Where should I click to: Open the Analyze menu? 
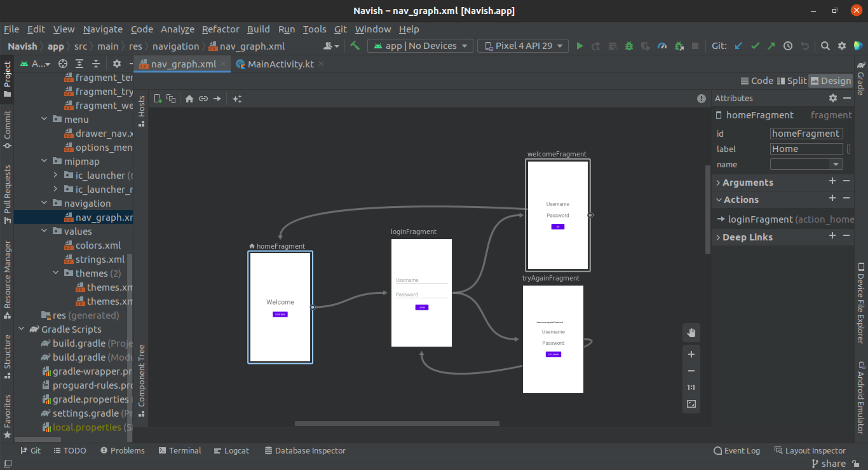tap(177, 29)
